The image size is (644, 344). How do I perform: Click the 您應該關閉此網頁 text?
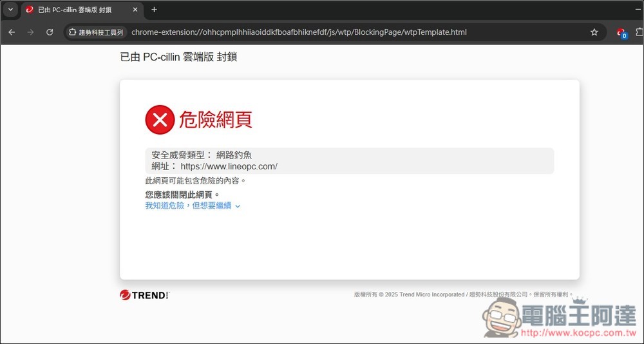pos(182,195)
